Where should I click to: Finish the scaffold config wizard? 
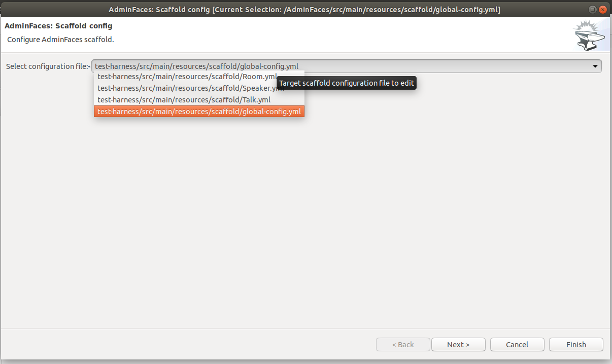(576, 345)
